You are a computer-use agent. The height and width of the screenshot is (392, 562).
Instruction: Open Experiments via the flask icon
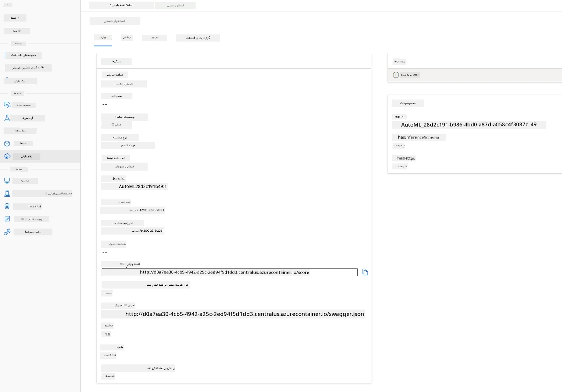pos(7,118)
